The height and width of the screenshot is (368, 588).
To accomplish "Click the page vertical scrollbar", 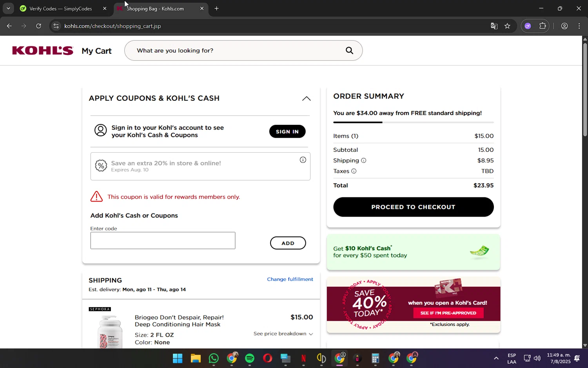I will pos(585,89).
